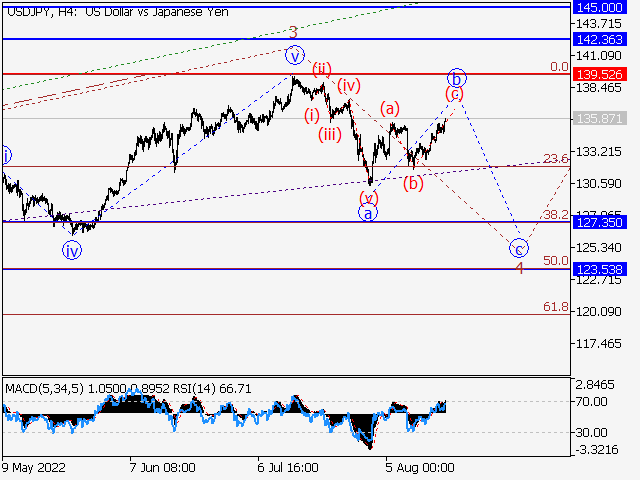640x480 pixels.
Task: Click the red (c) wave label
Action: pos(455,94)
